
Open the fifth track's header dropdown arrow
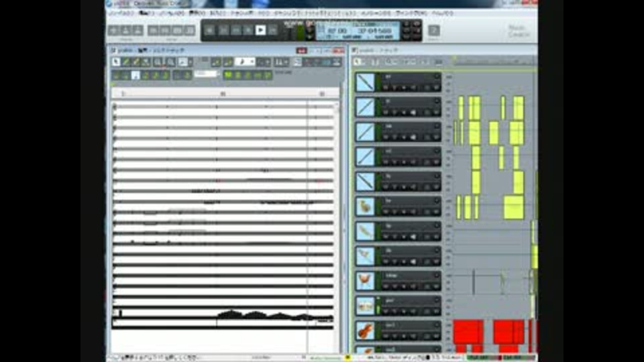(437, 176)
